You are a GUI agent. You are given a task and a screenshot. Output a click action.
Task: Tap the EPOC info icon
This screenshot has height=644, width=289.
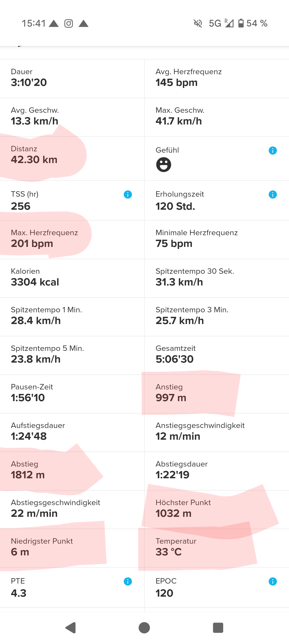[273, 581]
